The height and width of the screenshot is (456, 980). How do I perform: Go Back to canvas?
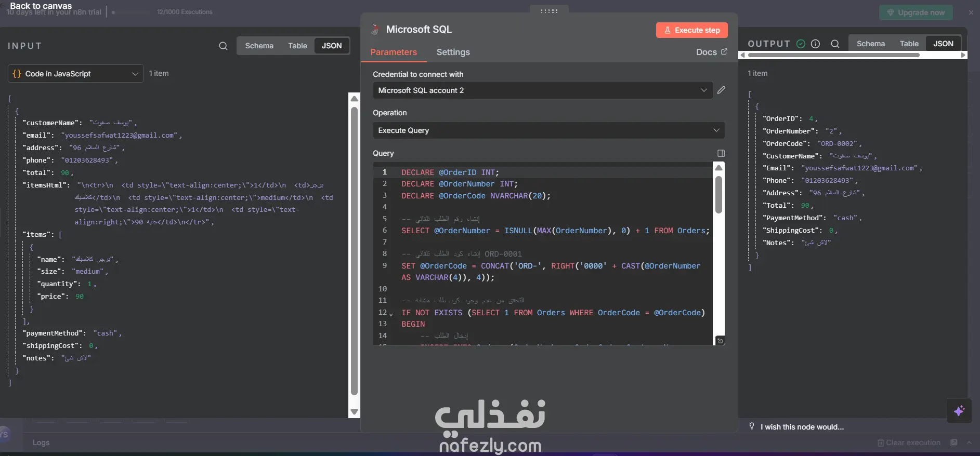41,6
